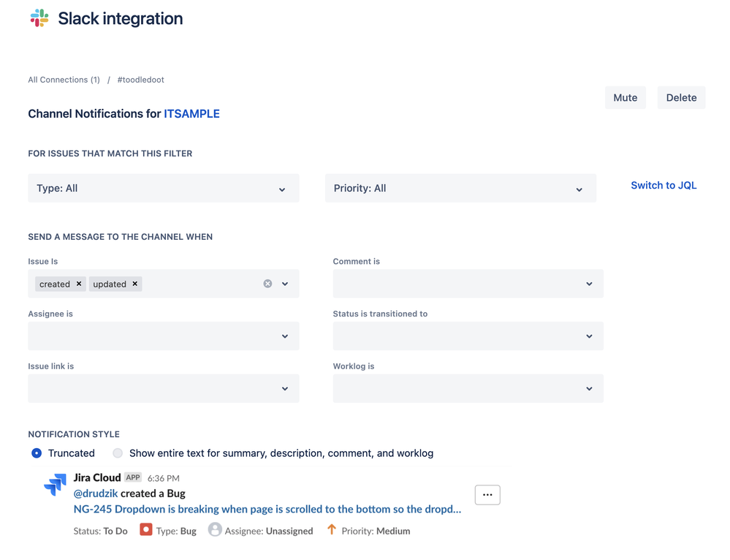Screen dimensions: 730x560
Task: Click the Unassigned assignee avatar icon
Action: point(215,529)
